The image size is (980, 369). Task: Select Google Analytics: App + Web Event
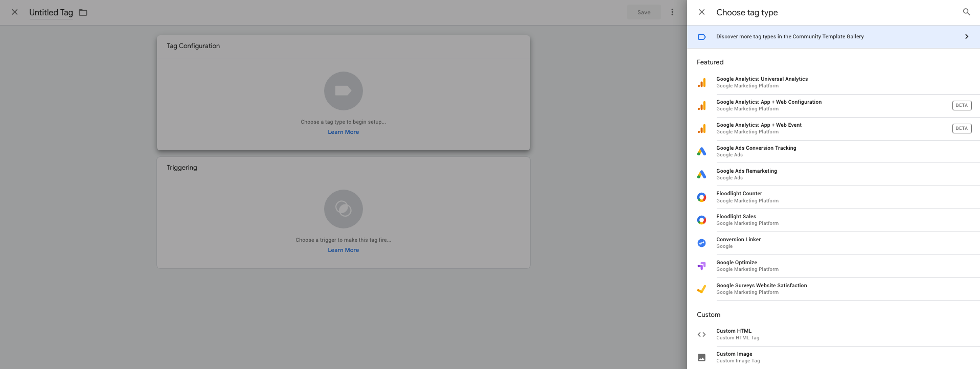pyautogui.click(x=833, y=129)
